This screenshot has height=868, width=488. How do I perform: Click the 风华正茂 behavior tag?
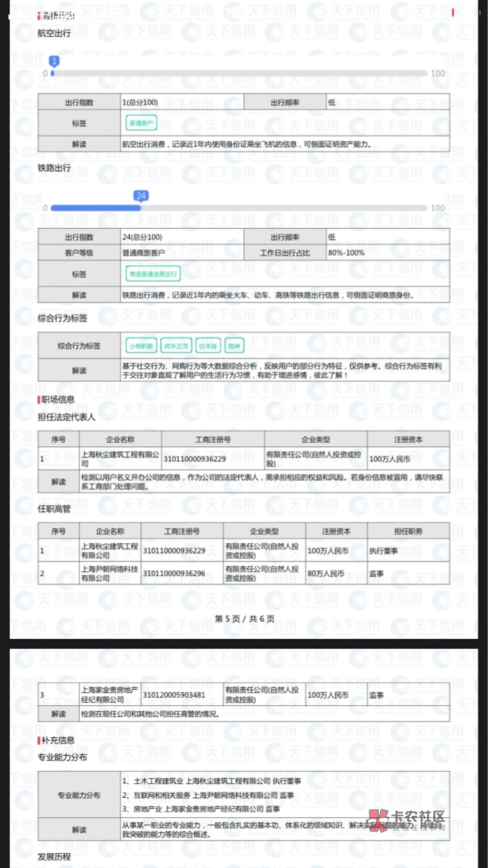tap(175, 345)
